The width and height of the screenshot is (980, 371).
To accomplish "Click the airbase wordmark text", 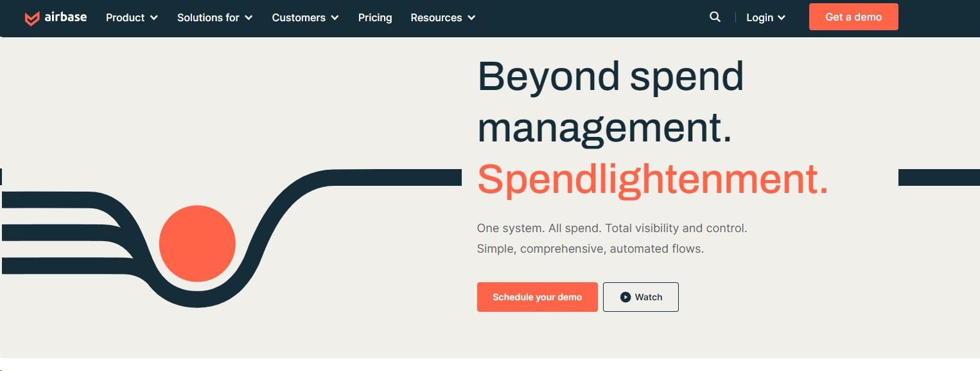I will (66, 17).
